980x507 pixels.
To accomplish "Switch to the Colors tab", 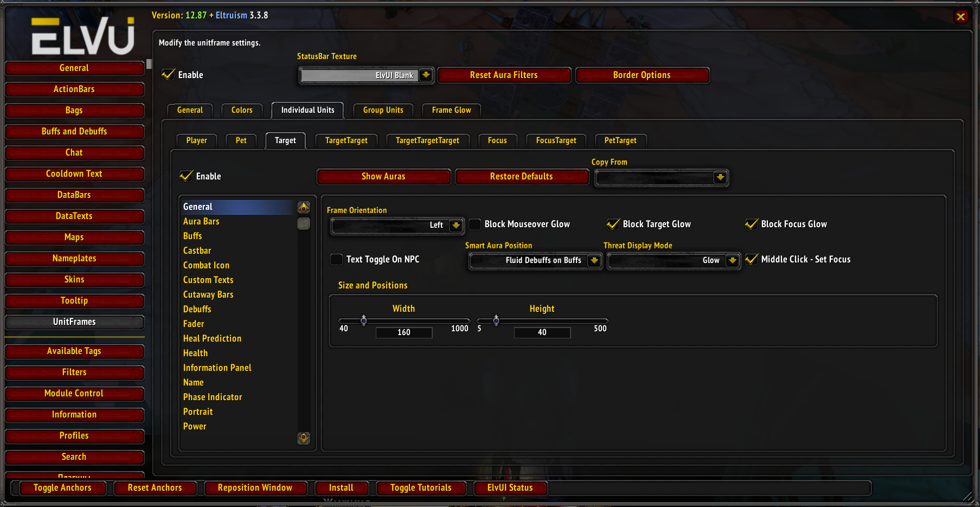I will coord(242,110).
